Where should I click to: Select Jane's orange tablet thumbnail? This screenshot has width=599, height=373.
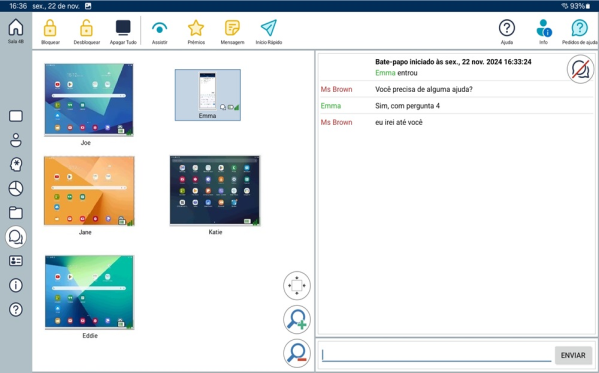[x=89, y=191]
